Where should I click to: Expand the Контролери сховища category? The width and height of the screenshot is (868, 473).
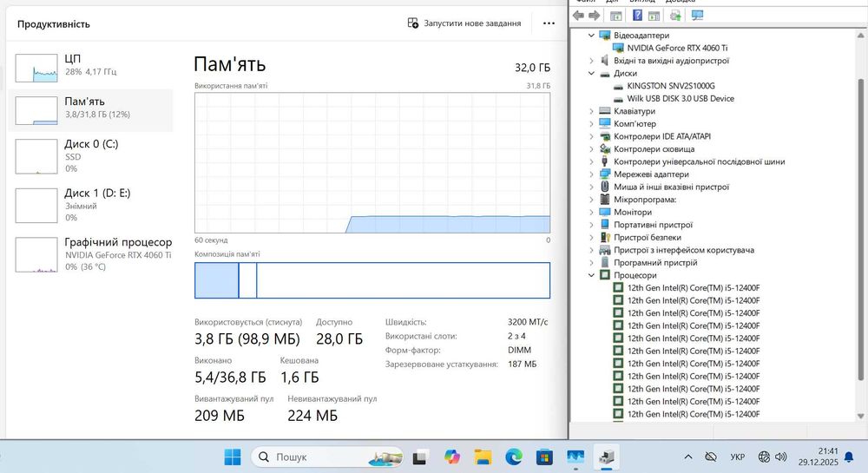pos(591,149)
